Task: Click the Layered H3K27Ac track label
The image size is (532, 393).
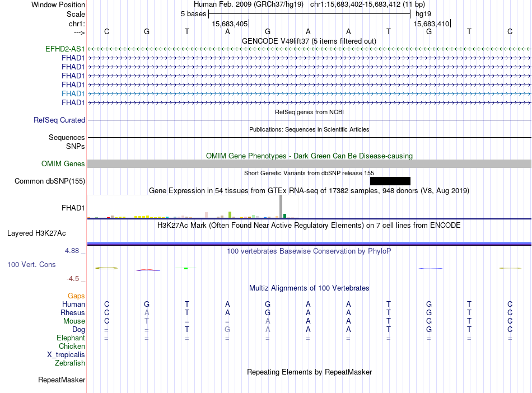Action: click(x=36, y=233)
